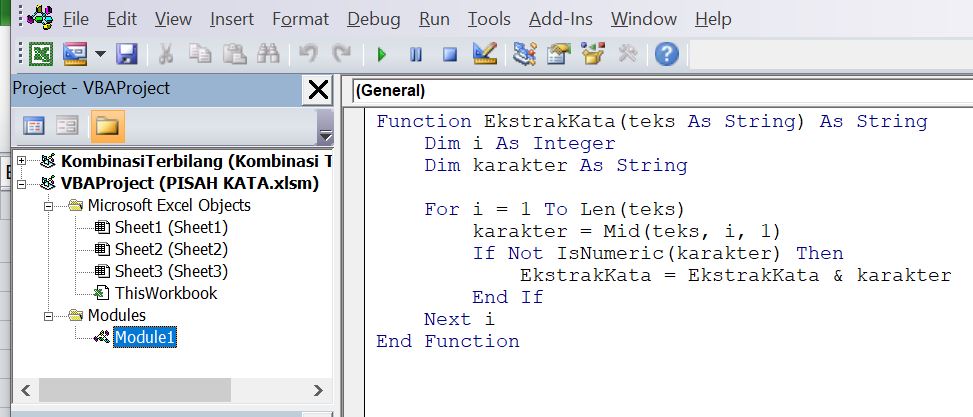Click the Reset stop icon
The width and height of the screenshot is (973, 417).
pos(450,54)
